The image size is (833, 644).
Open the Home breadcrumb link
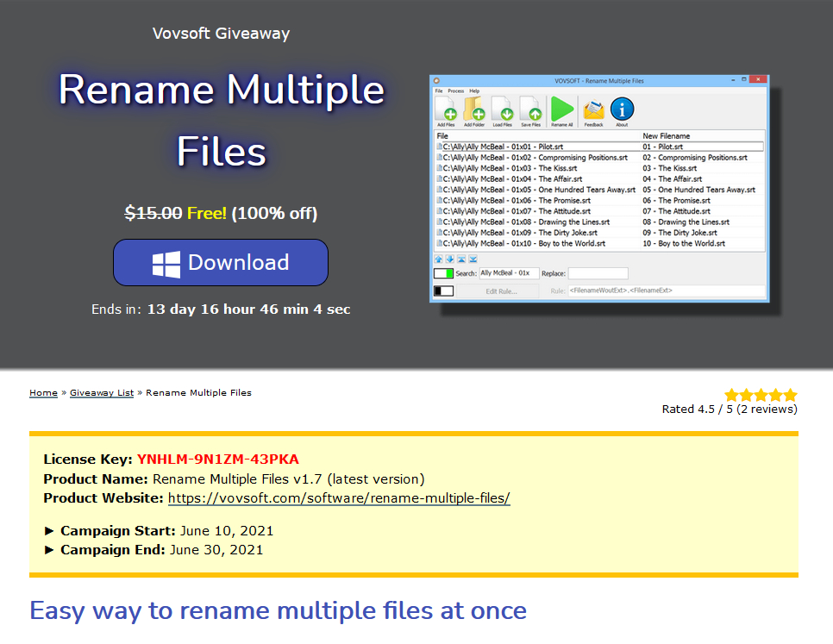(x=44, y=393)
